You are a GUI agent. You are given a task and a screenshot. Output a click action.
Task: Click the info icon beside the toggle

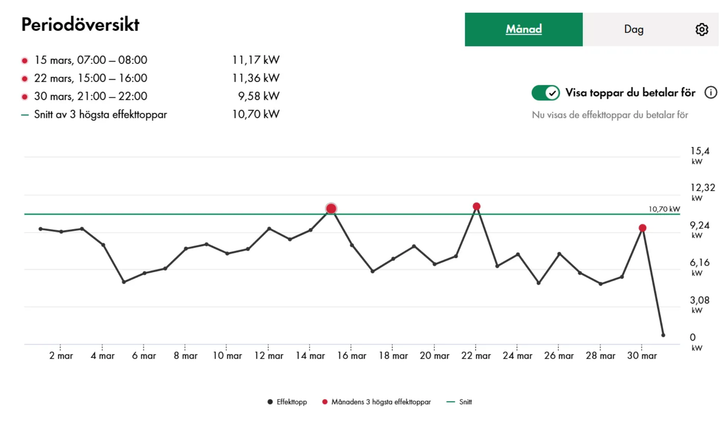point(711,93)
